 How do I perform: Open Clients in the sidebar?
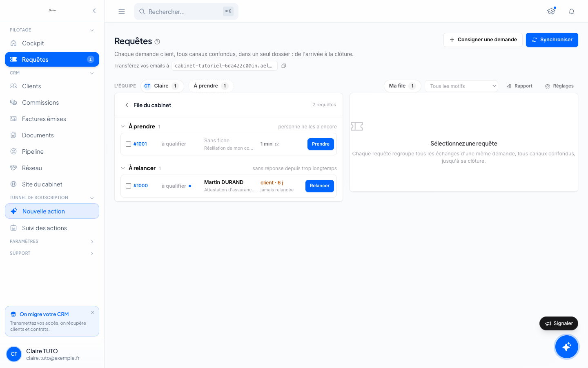tap(52, 86)
